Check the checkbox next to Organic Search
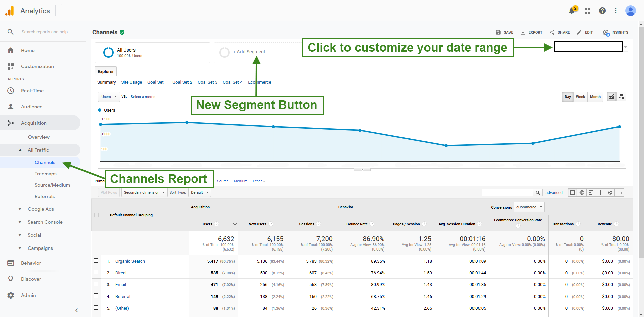Image resolution: width=644 pixels, height=317 pixels. tap(96, 261)
